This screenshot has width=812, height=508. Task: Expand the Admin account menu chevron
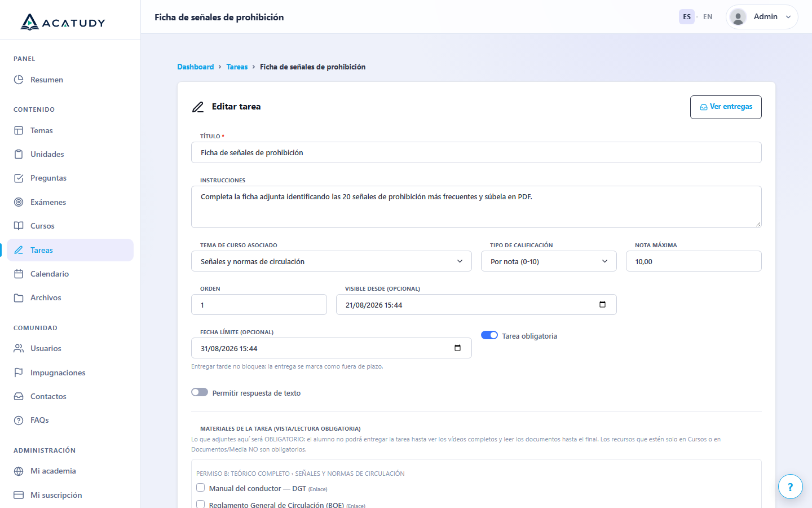pyautogui.click(x=788, y=17)
